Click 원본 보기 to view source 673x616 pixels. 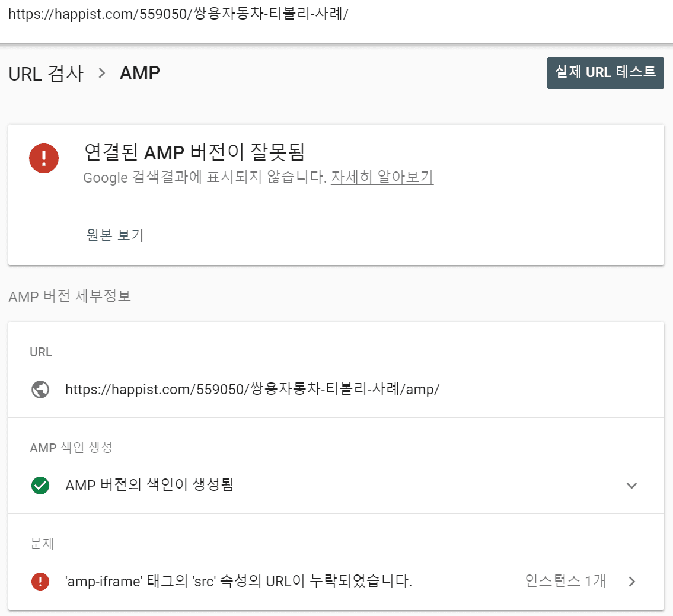115,235
